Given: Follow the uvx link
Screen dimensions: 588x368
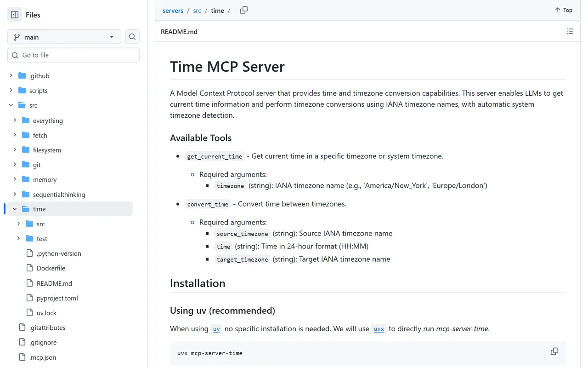Looking at the screenshot, I should [x=379, y=329].
